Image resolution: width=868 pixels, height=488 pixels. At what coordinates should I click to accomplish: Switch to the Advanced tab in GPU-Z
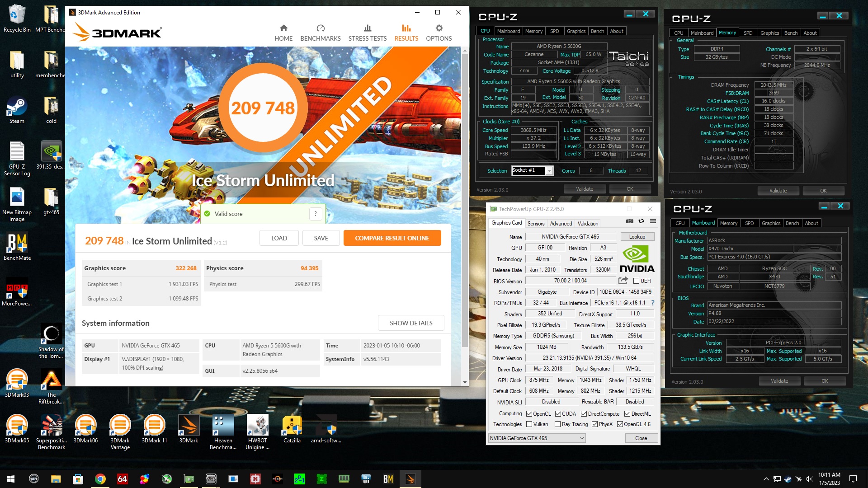(561, 223)
